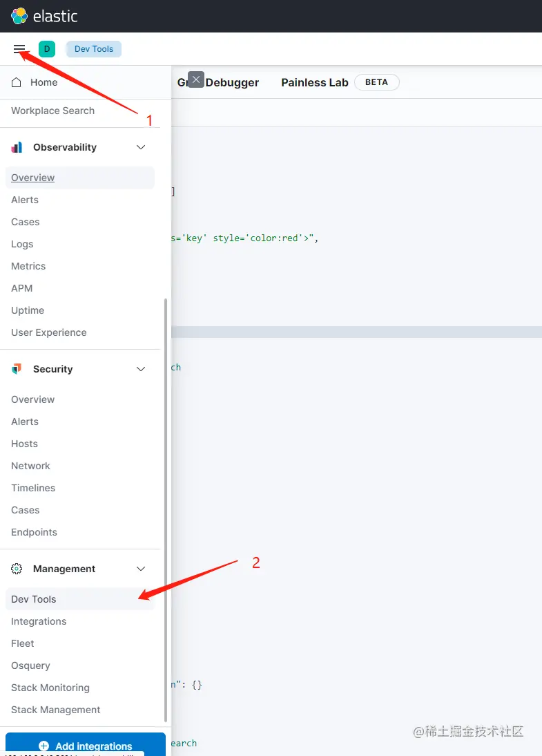Open Endpoints in sidebar
This screenshot has width=542, height=756.
[x=35, y=532]
